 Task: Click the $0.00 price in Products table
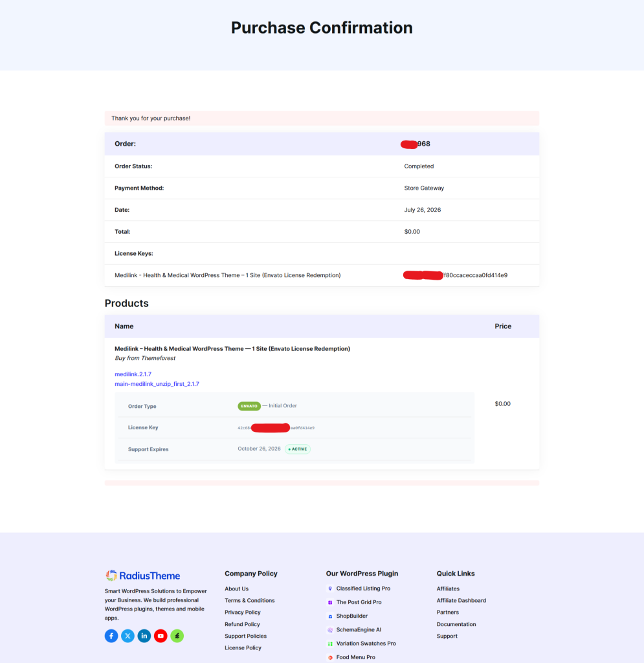(502, 404)
